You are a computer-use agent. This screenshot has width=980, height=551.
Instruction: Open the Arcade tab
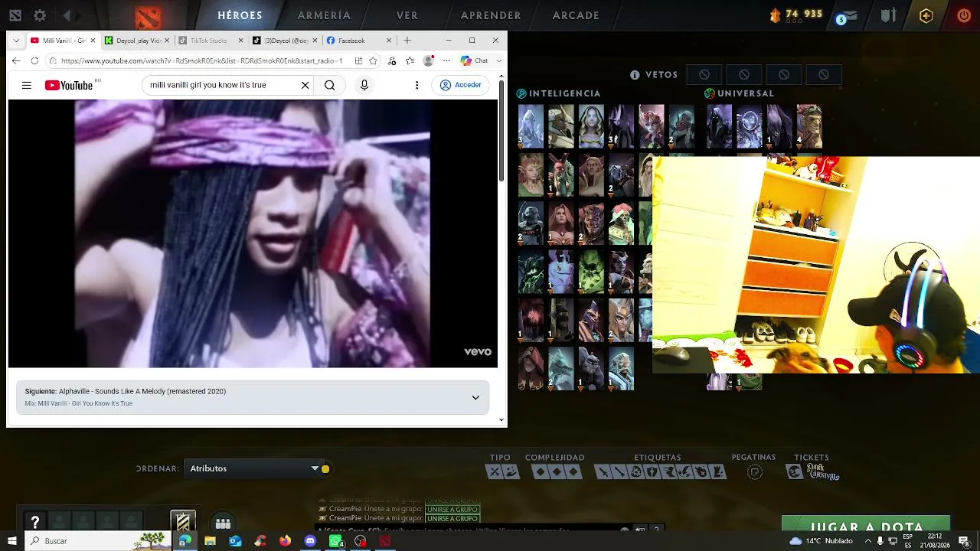[576, 15]
